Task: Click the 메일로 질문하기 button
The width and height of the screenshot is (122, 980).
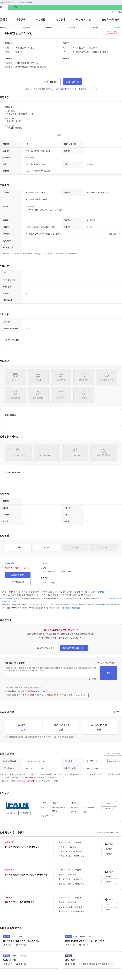Action: pyautogui.click(x=81, y=695)
